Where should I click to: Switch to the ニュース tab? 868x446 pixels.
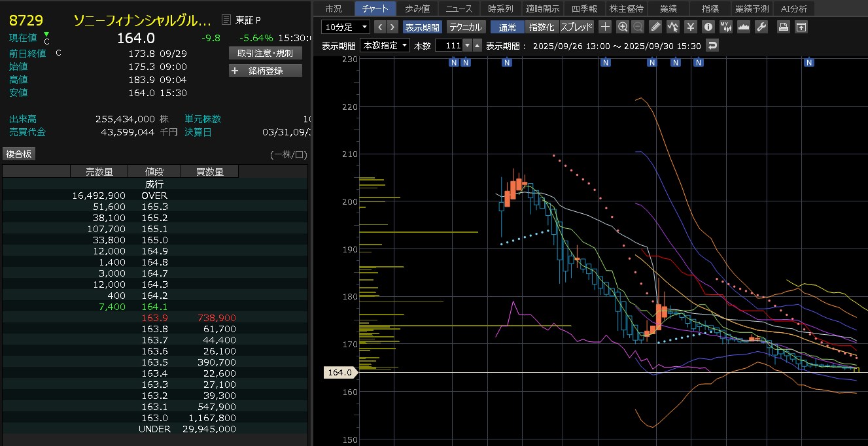pyautogui.click(x=459, y=9)
